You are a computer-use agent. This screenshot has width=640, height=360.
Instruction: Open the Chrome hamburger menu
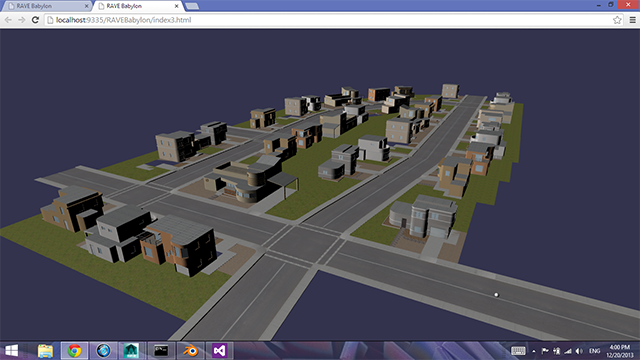click(632, 20)
